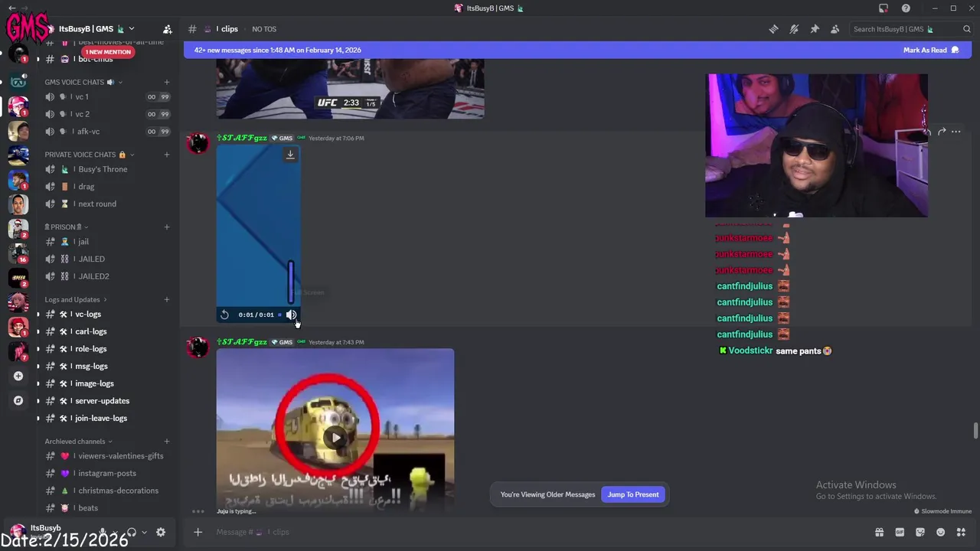Search ItsBusyB | GMS field

[911, 29]
